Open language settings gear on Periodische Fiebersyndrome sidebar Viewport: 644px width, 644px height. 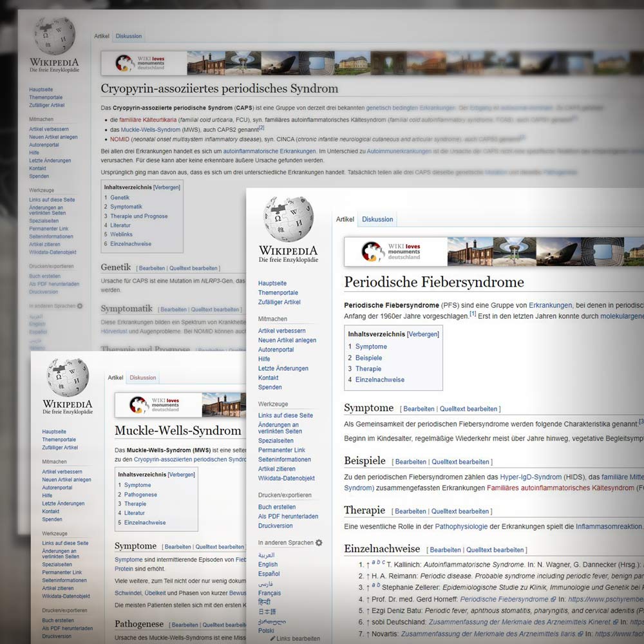319,543
